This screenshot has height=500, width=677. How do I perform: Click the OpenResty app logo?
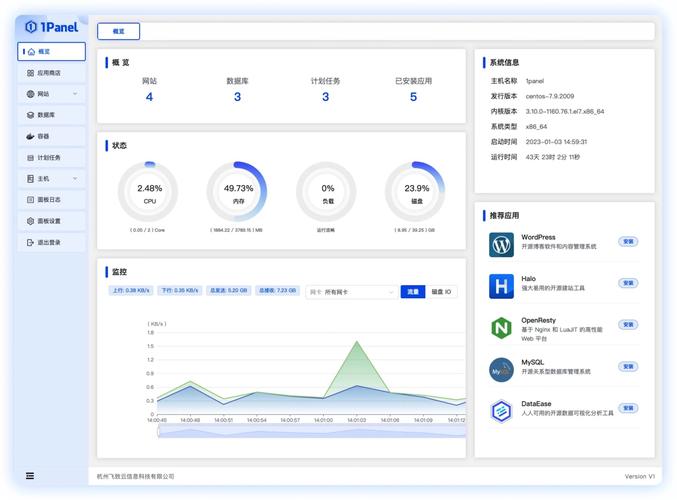501,328
